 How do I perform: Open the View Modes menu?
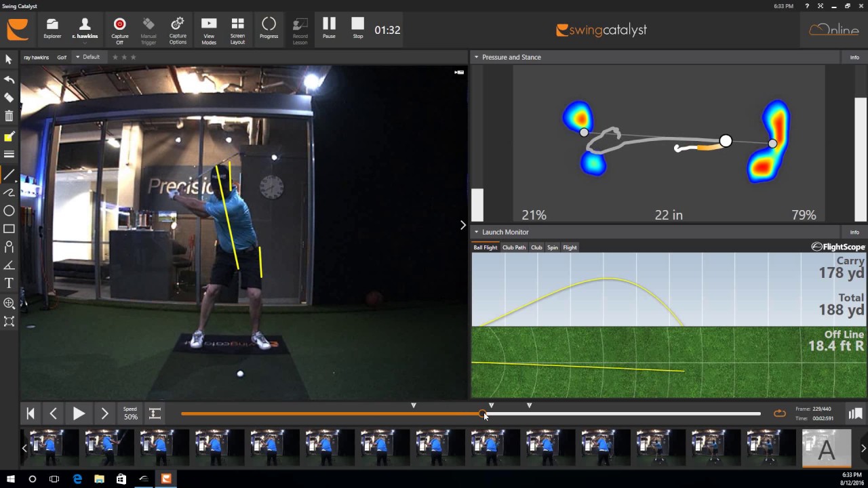[x=209, y=31]
